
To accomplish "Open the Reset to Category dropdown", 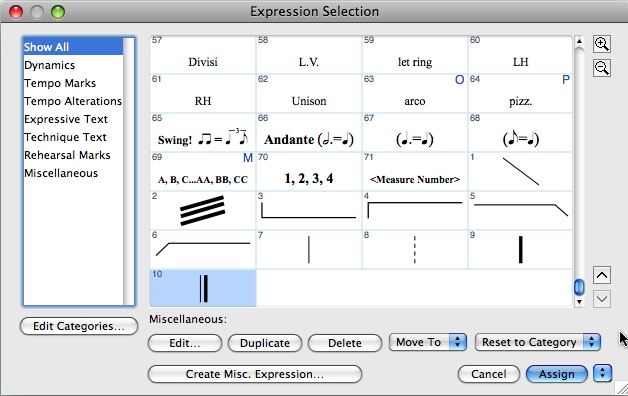I will [x=537, y=342].
